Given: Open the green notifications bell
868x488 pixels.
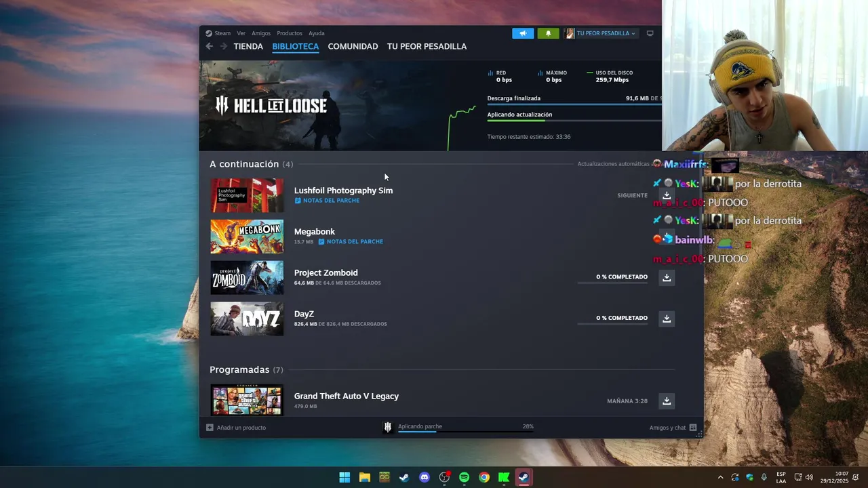Looking at the screenshot, I should point(548,33).
